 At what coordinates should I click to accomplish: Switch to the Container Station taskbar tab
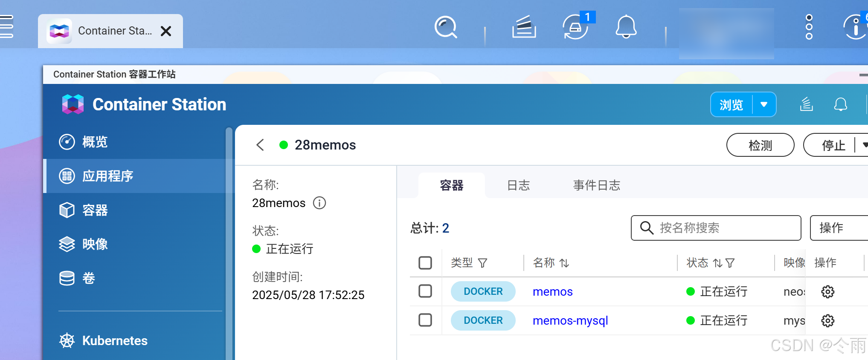tap(110, 31)
